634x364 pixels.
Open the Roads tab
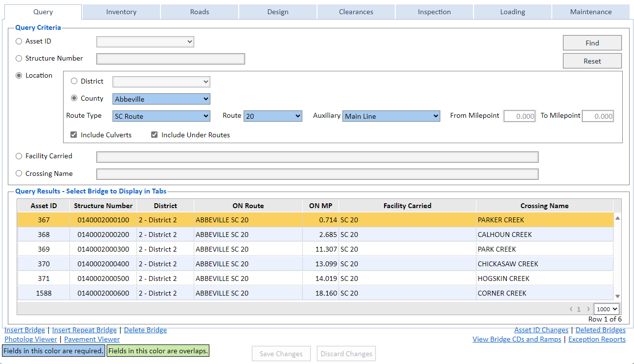200,12
